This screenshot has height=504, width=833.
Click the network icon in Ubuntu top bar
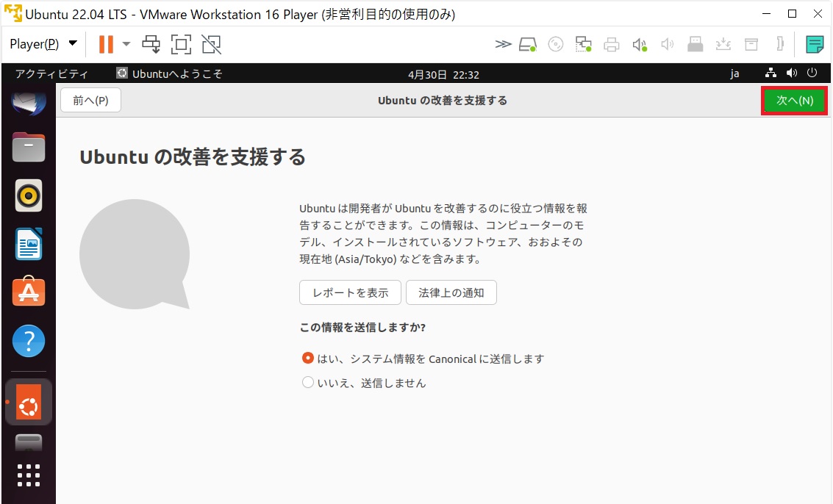tap(771, 73)
